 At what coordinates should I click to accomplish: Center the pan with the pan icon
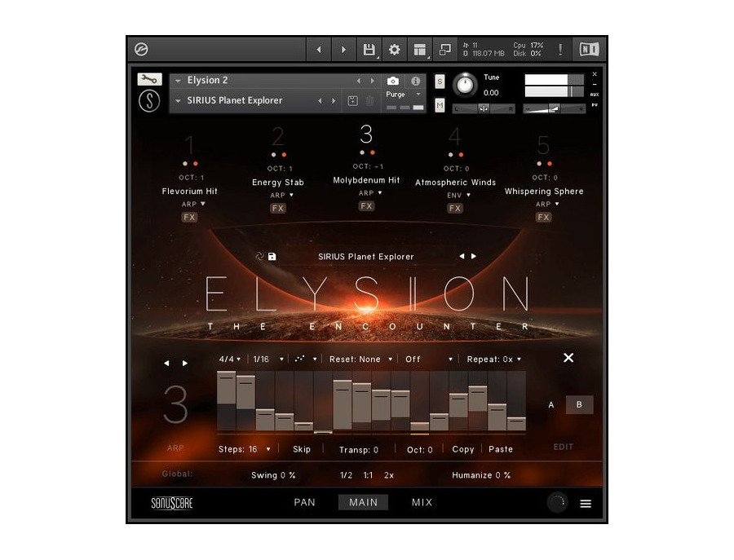pos(484,109)
